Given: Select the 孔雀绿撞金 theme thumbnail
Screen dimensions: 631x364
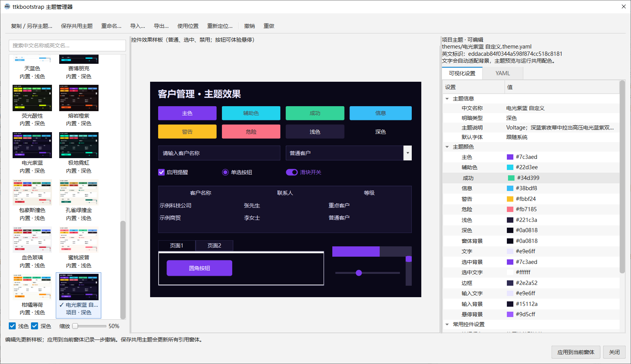Looking at the screenshot, I should point(79,193).
